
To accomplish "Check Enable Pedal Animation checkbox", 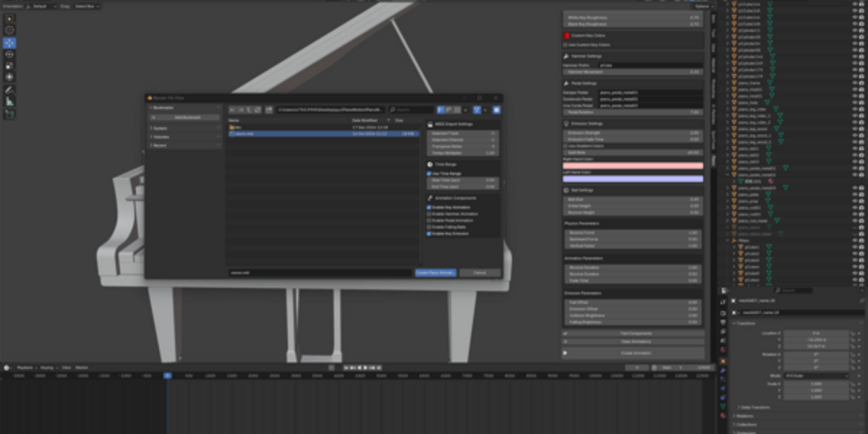I will 429,221.
